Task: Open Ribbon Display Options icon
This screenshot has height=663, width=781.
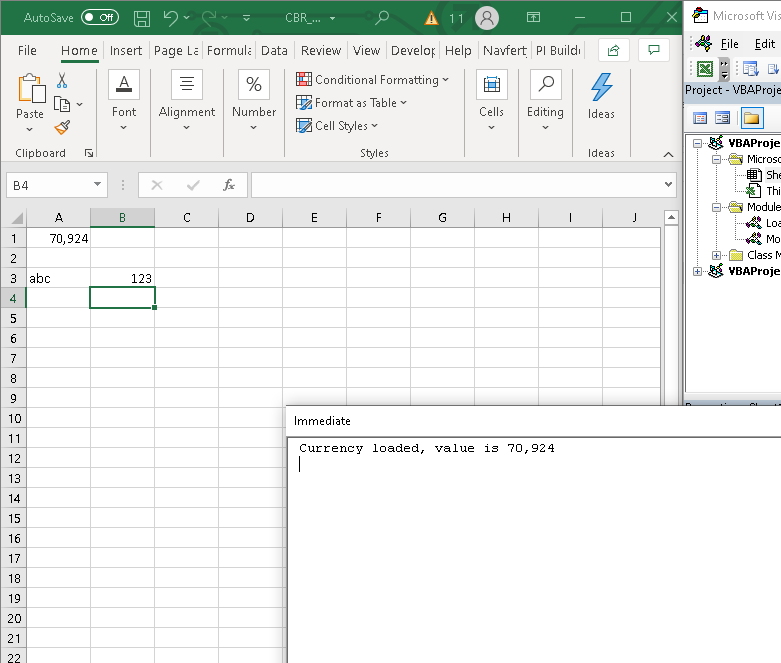Action: (533, 17)
